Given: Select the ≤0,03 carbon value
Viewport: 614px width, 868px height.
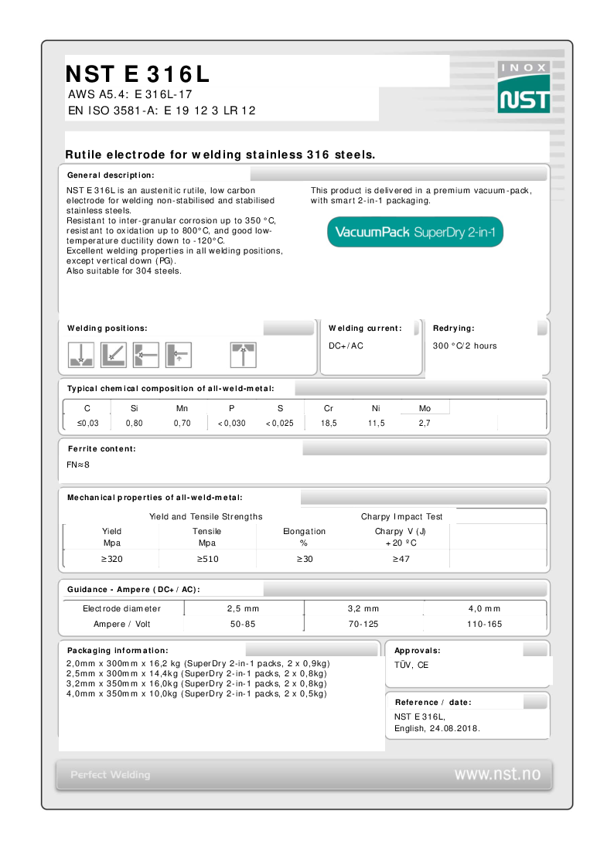Looking at the screenshot, I should pyautogui.click(x=87, y=424).
